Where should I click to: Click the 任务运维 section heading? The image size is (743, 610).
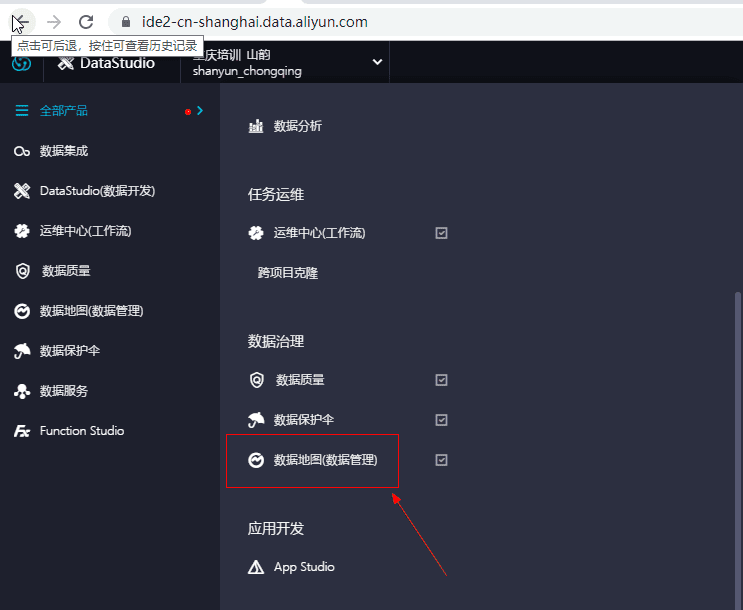coord(276,195)
